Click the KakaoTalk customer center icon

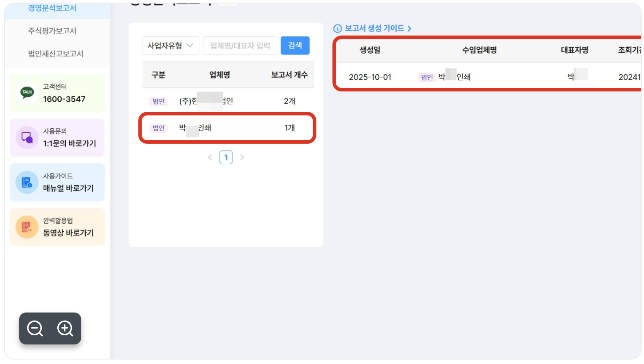[x=27, y=93]
